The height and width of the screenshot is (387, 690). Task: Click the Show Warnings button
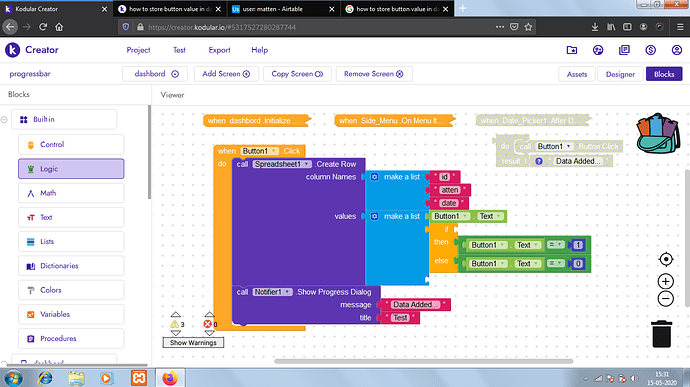click(193, 343)
